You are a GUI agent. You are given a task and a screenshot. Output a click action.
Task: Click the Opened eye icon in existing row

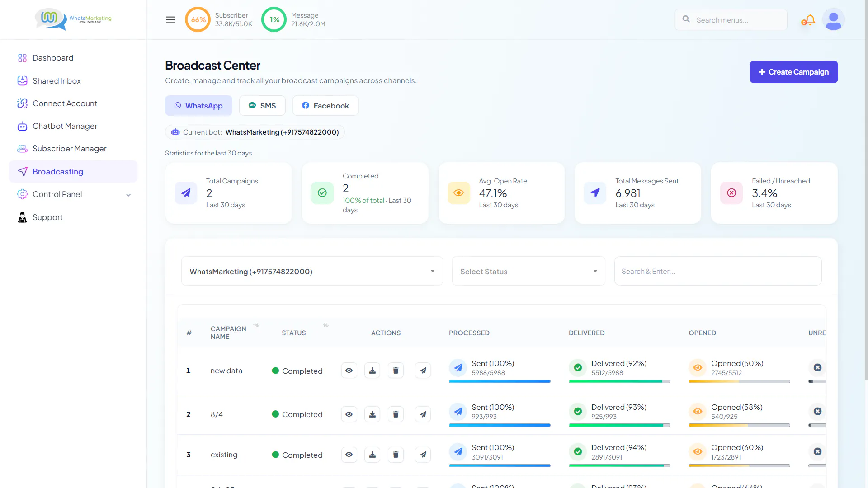click(698, 451)
